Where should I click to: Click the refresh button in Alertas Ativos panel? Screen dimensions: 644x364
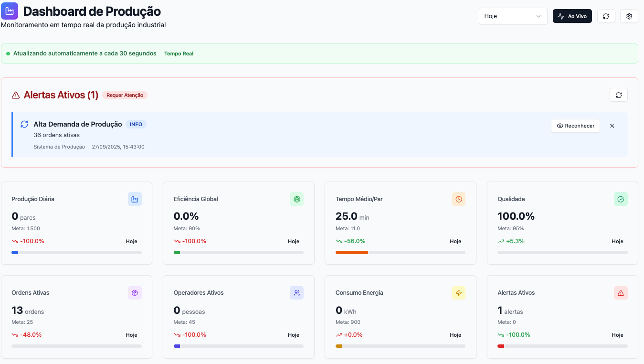[618, 95]
